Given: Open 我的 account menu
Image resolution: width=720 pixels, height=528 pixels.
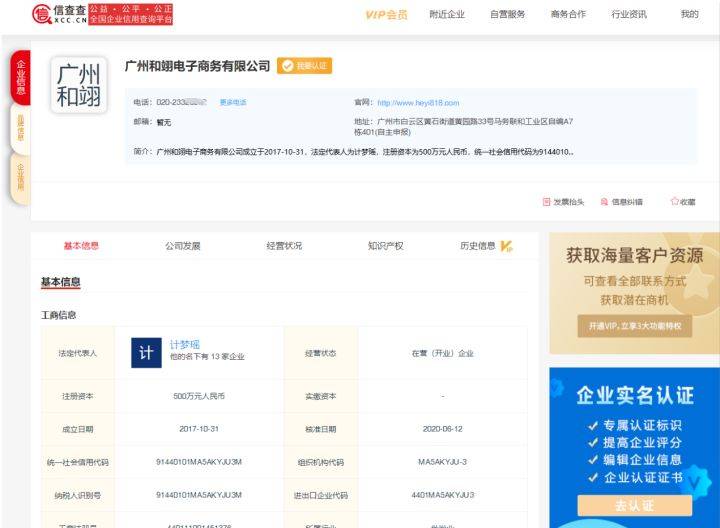Looking at the screenshot, I should [689, 15].
